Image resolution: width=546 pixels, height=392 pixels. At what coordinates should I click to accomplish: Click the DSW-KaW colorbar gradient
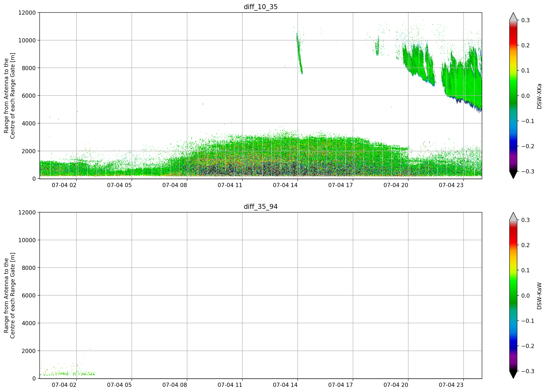[x=513, y=295]
